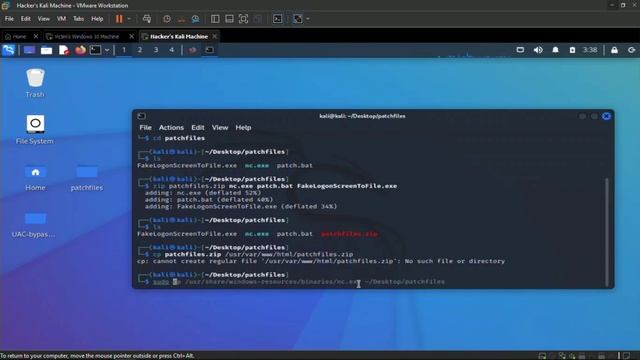640x360 pixels.
Task: Switch to workspace 3
Action: (x=156, y=50)
